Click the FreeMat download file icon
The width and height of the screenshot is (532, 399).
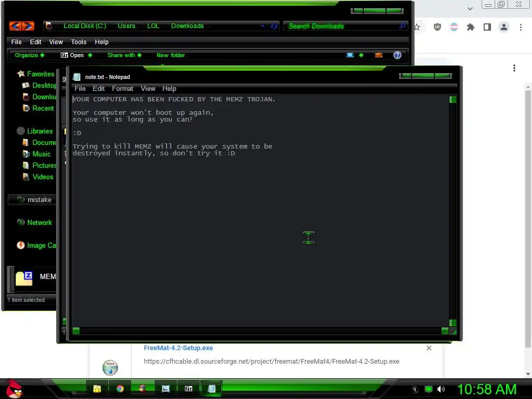click(x=110, y=368)
